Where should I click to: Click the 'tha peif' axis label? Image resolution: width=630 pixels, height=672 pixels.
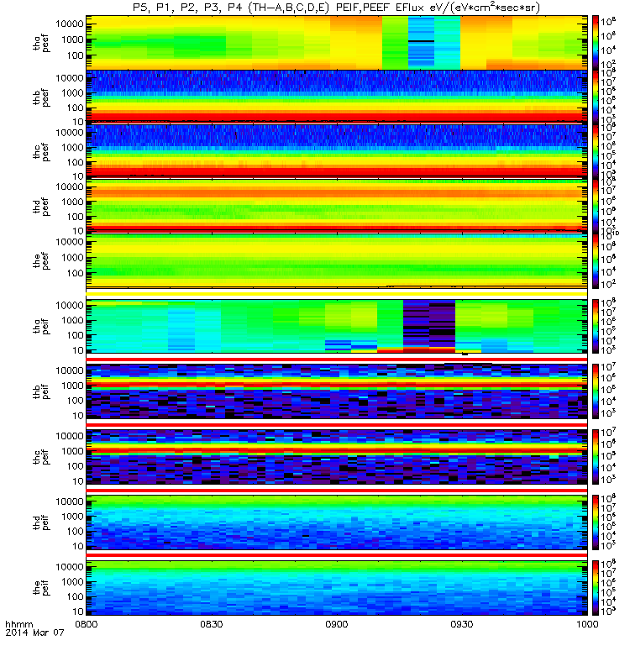tap(41, 327)
